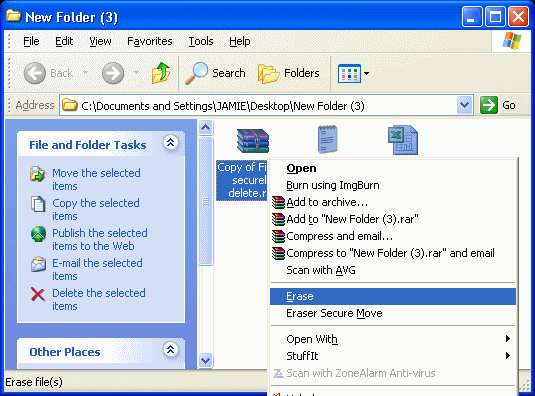Open the Help menu

tap(240, 42)
